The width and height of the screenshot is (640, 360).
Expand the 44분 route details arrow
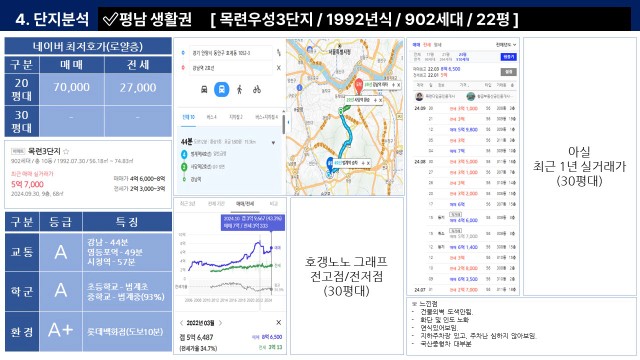[x=273, y=142]
